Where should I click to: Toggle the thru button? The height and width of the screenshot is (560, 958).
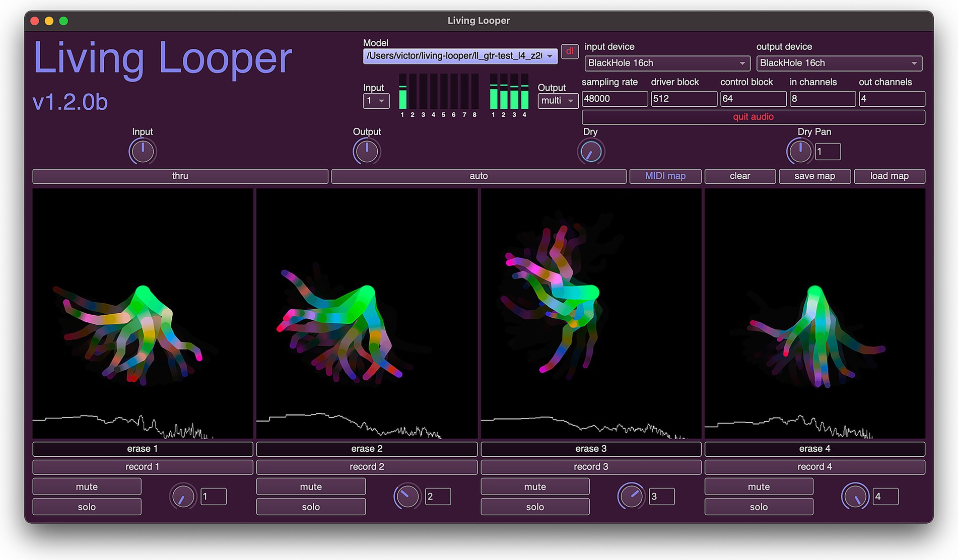(x=180, y=176)
